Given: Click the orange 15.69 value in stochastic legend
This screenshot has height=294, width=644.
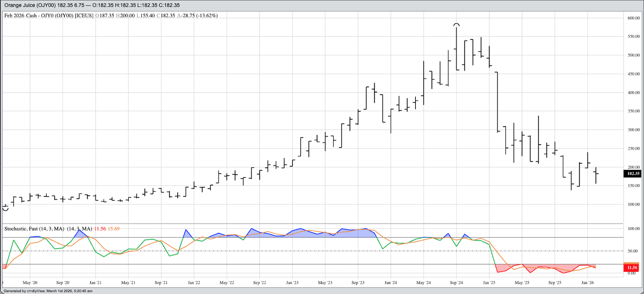Looking at the screenshot, I should [x=114, y=229].
